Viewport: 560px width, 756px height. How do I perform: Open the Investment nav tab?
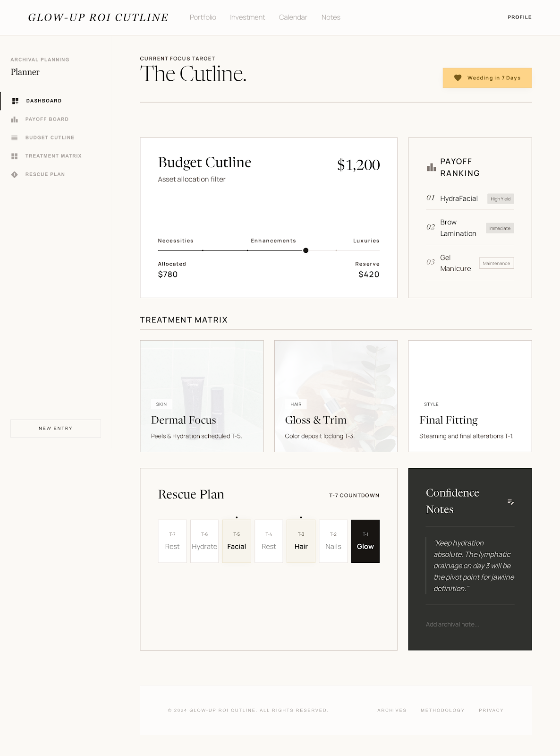(247, 17)
